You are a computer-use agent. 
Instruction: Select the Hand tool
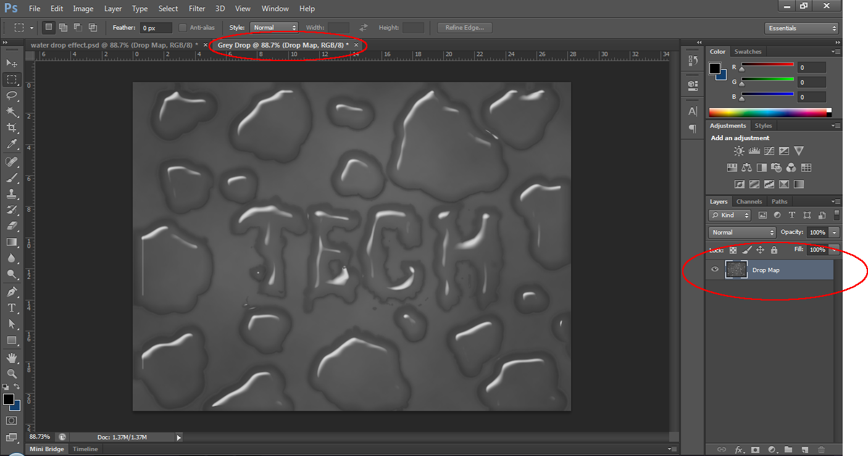(x=12, y=357)
